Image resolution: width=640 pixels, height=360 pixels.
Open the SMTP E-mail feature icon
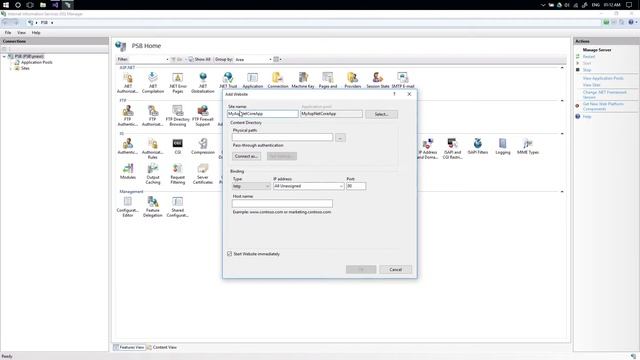pos(403,80)
